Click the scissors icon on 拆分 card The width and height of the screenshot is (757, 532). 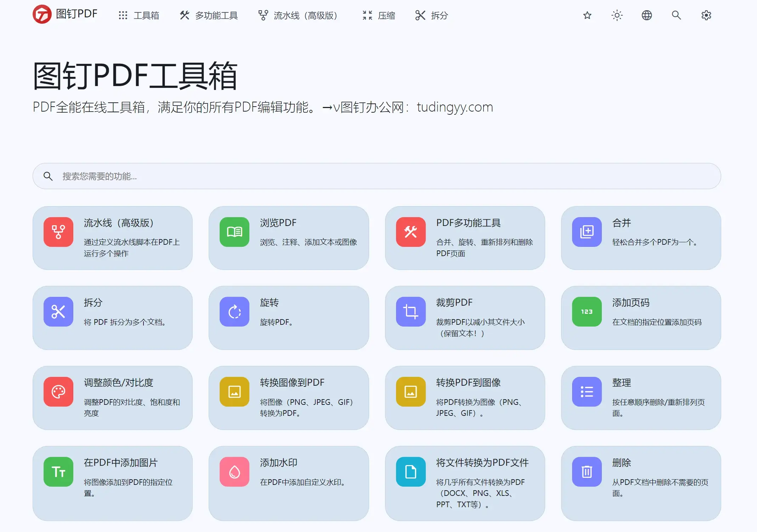coord(58,312)
